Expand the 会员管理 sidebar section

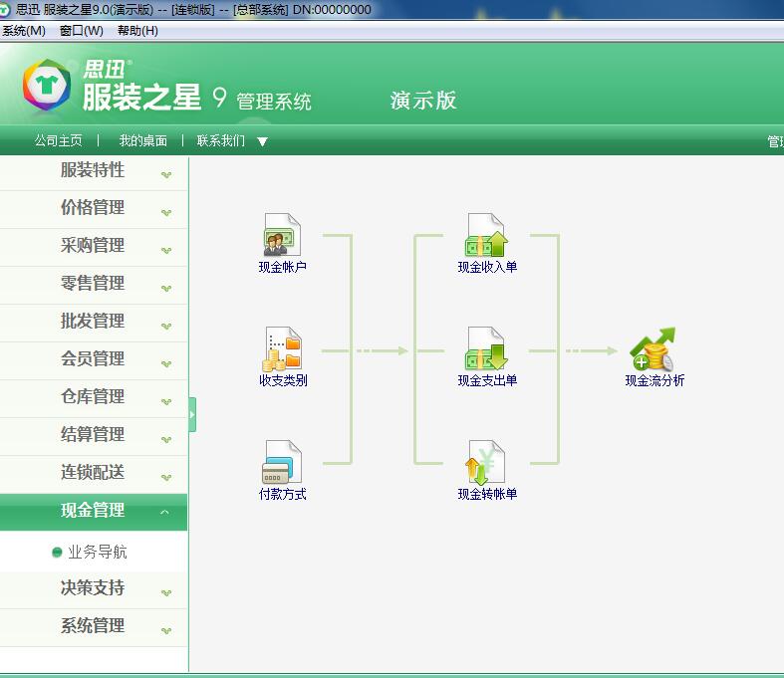94,359
